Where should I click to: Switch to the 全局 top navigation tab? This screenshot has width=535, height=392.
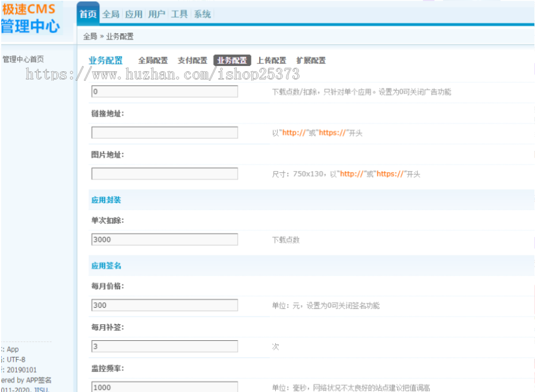click(x=111, y=14)
